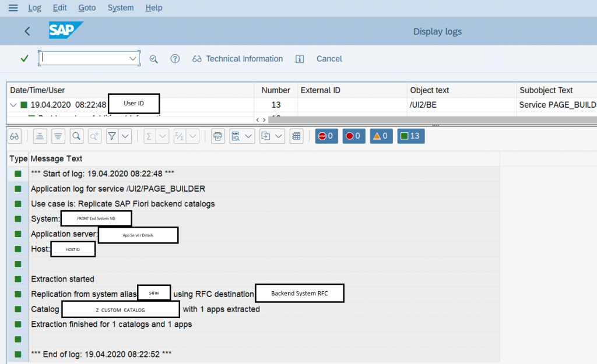Toggle the red circle error messages filter (0)
597x364 pixels.
tap(354, 136)
